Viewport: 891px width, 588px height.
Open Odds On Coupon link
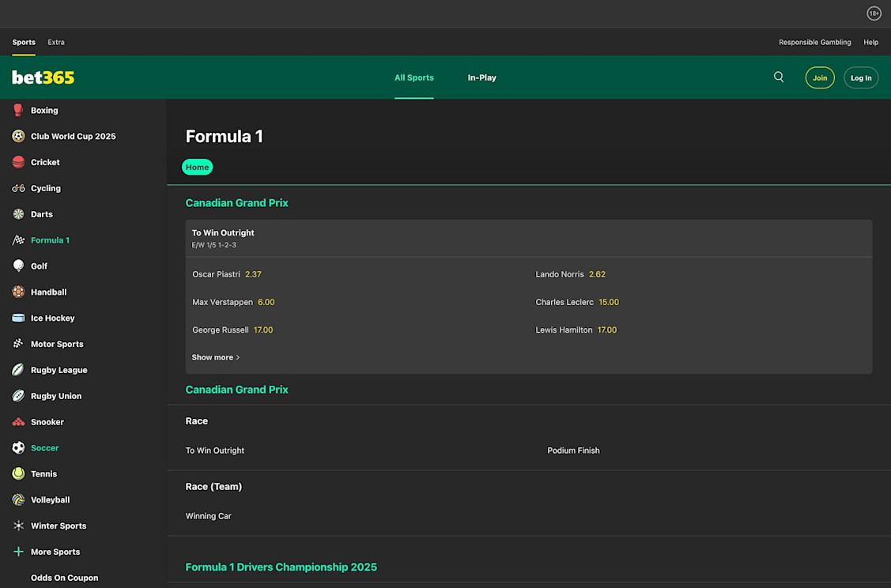pyautogui.click(x=64, y=578)
